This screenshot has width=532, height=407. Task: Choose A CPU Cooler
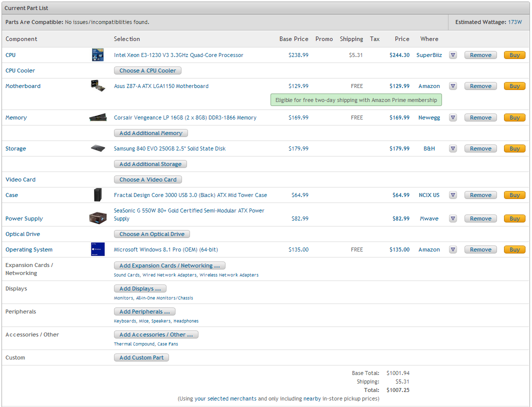[x=147, y=70]
